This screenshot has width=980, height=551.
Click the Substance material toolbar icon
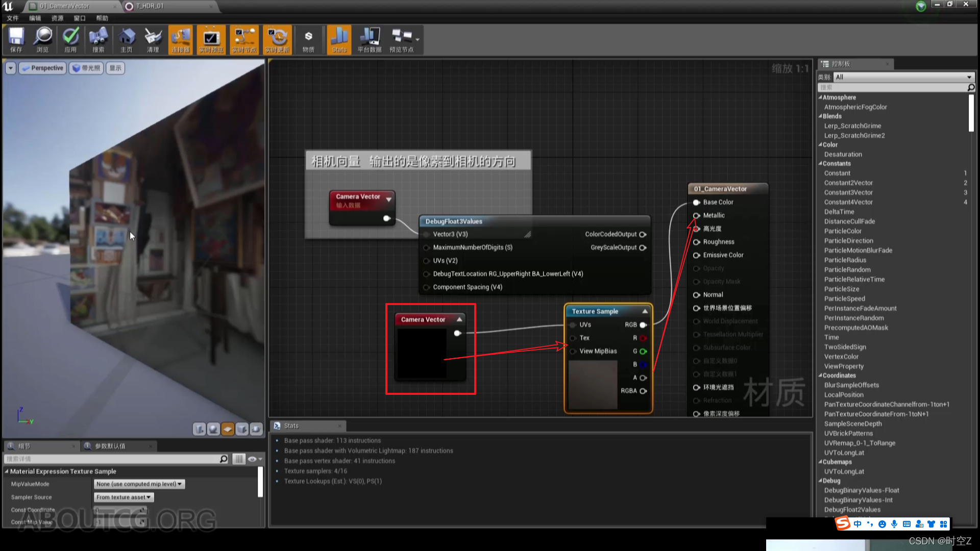click(308, 39)
